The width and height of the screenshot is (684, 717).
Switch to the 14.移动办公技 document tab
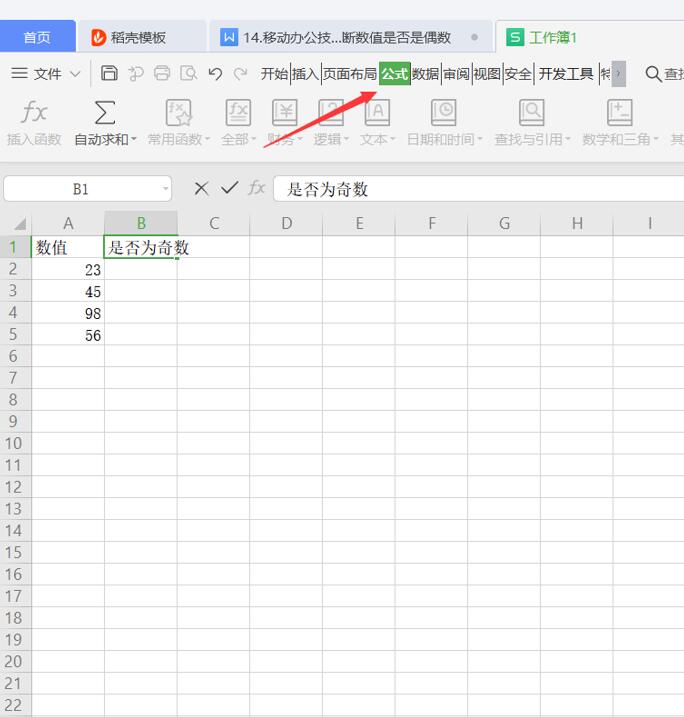point(350,37)
